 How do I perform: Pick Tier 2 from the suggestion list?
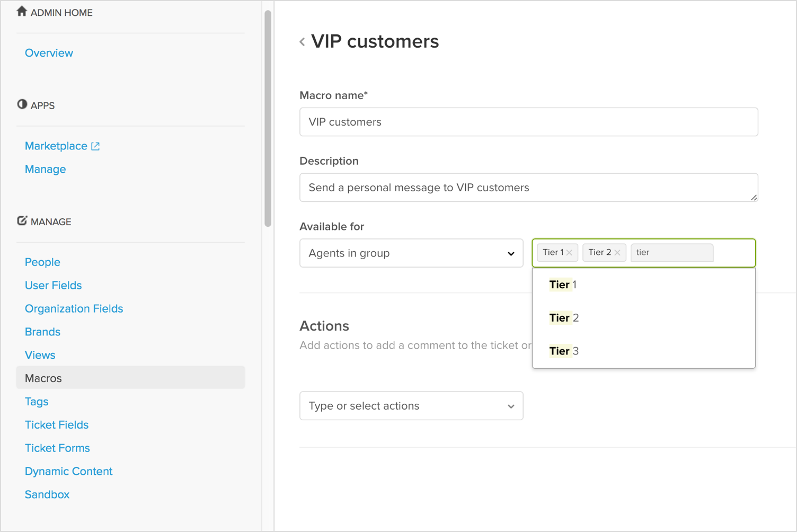point(564,318)
